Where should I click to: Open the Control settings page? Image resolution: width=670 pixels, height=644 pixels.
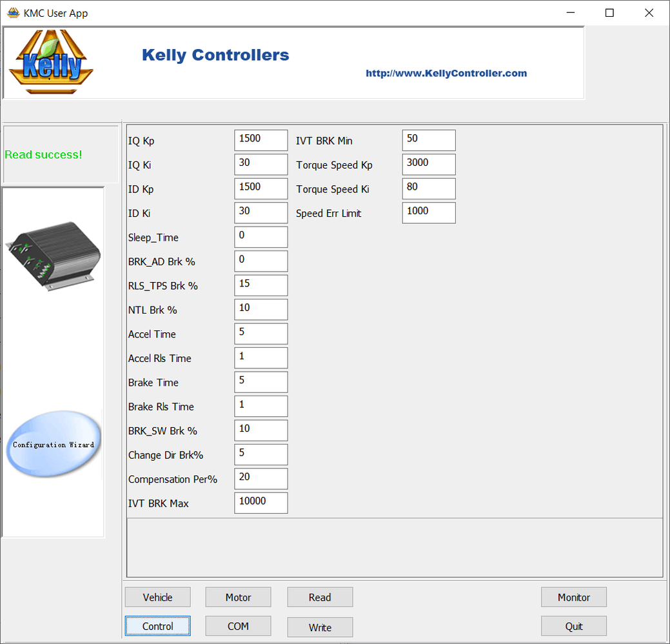[158, 626]
